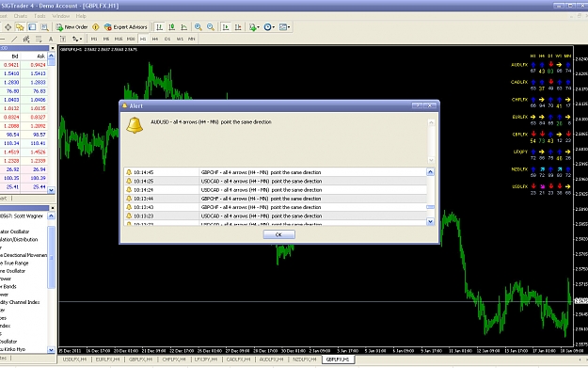Switch timeframe to D1
Image resolution: width=588 pixels, height=368 pixels.
coord(167,39)
